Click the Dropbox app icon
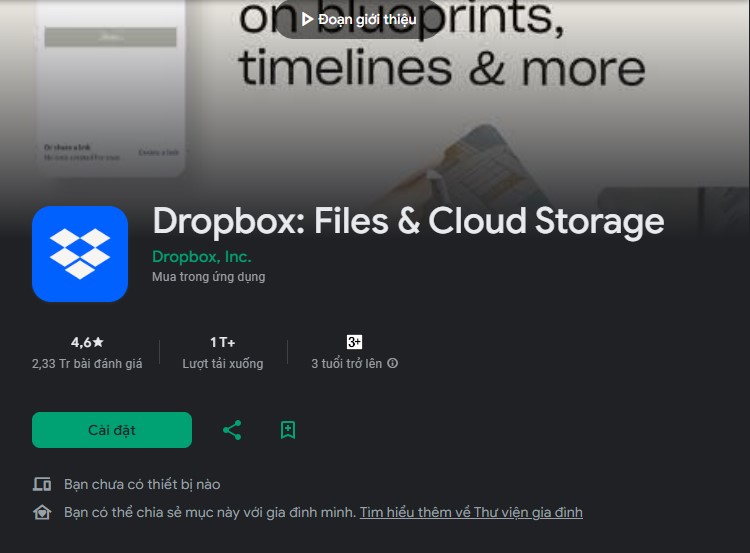The height and width of the screenshot is (553, 750). pyautogui.click(x=80, y=254)
